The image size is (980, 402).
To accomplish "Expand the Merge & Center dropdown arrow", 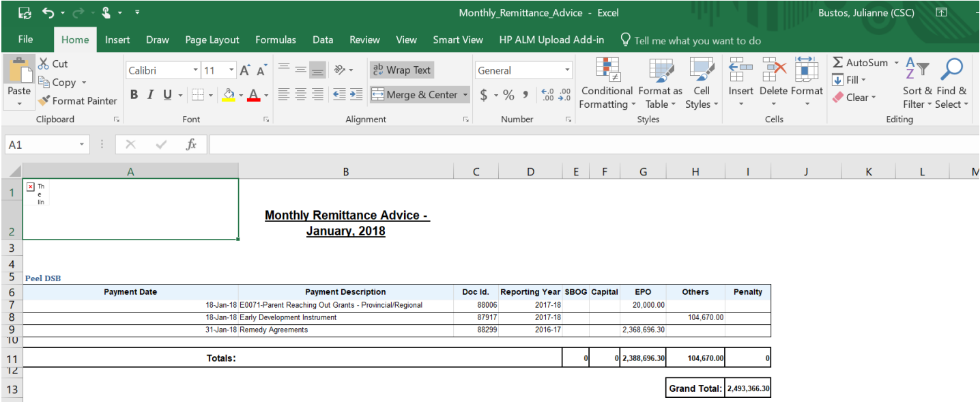I will [x=465, y=95].
